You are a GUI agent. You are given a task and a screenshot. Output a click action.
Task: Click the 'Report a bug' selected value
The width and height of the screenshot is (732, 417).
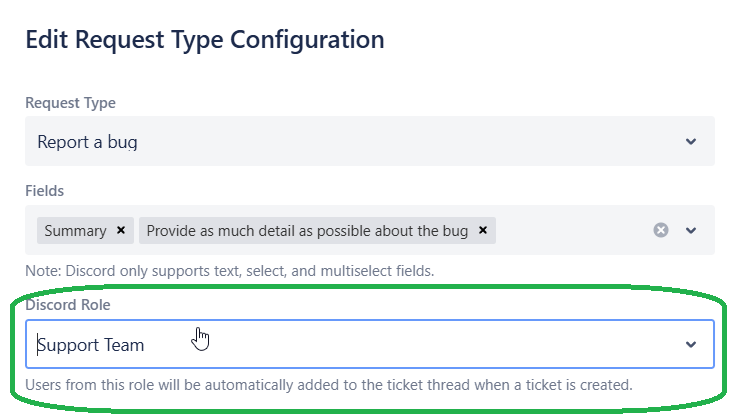pyautogui.click(x=87, y=142)
